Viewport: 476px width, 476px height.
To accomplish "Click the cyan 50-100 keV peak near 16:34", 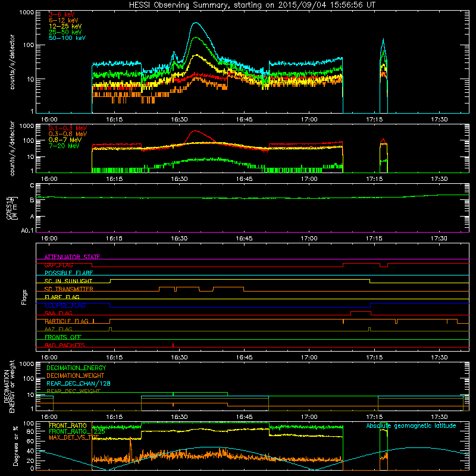I will tap(196, 23).
